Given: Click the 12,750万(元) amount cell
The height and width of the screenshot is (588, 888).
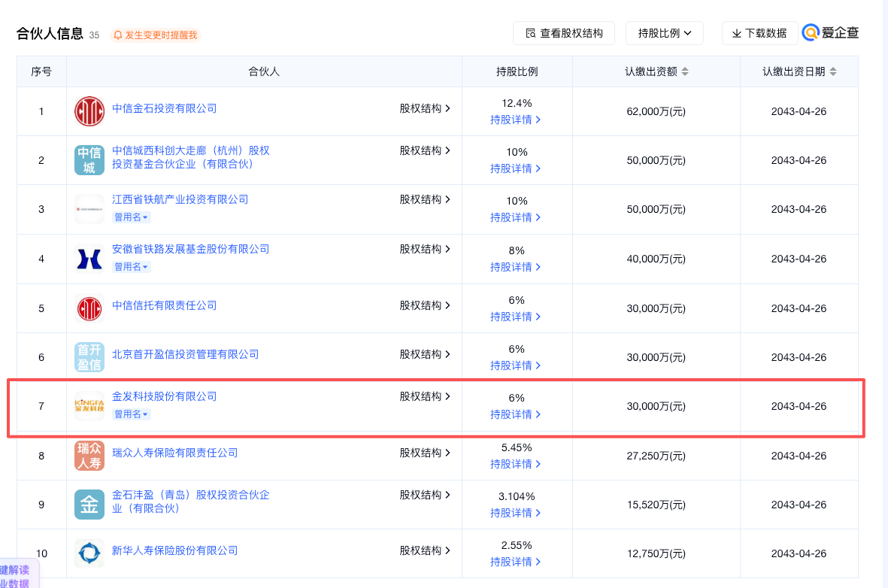Looking at the screenshot, I should click(x=656, y=553).
